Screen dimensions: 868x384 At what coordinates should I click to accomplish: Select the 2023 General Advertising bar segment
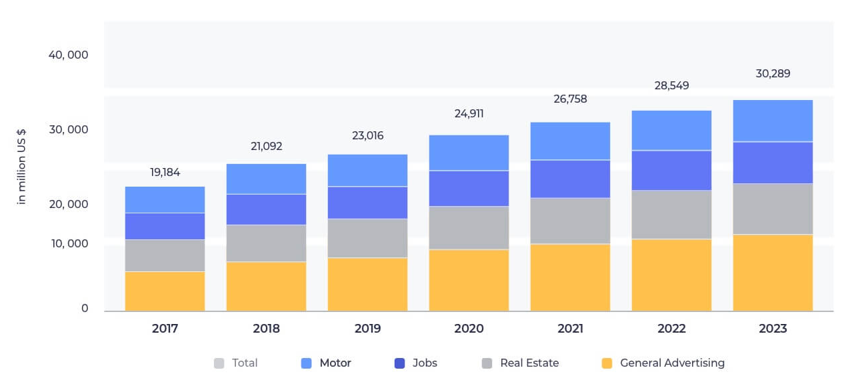[773, 273]
